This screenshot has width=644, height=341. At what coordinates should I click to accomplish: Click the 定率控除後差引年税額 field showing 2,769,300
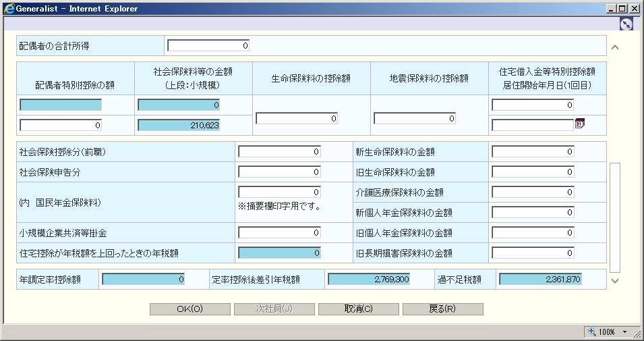coord(369,280)
